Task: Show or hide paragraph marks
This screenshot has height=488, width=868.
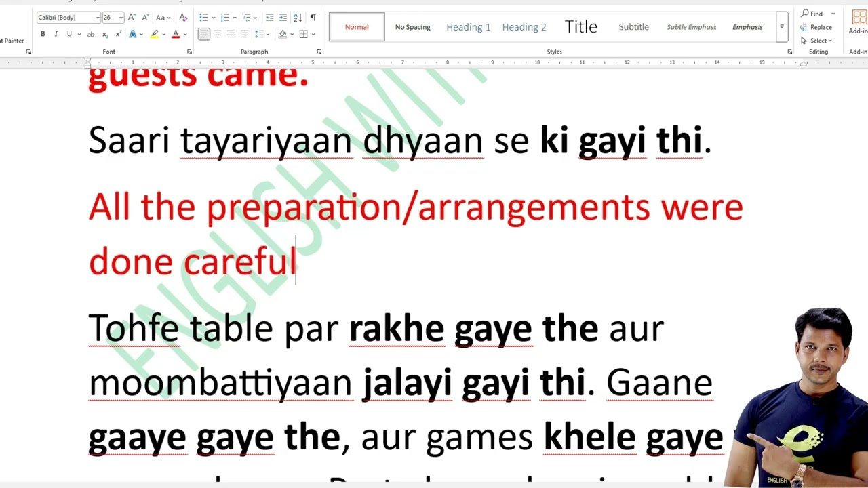Action: (x=313, y=17)
